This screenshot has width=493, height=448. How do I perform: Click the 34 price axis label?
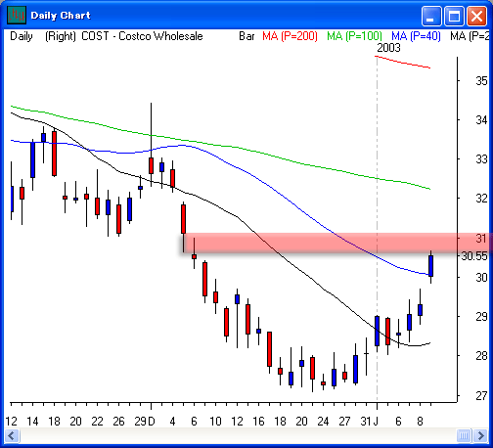coord(481,120)
